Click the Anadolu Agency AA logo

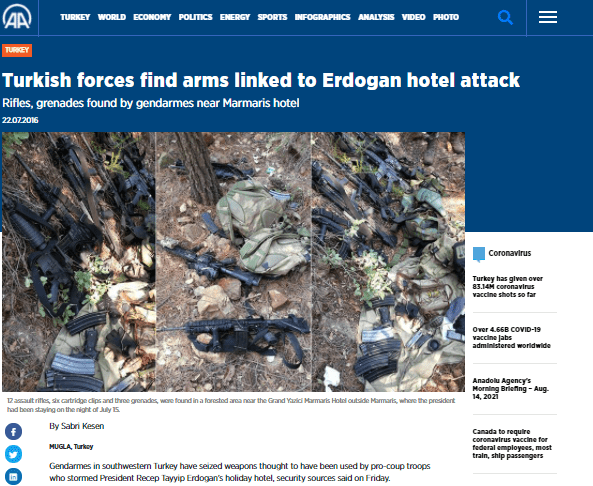(17, 17)
